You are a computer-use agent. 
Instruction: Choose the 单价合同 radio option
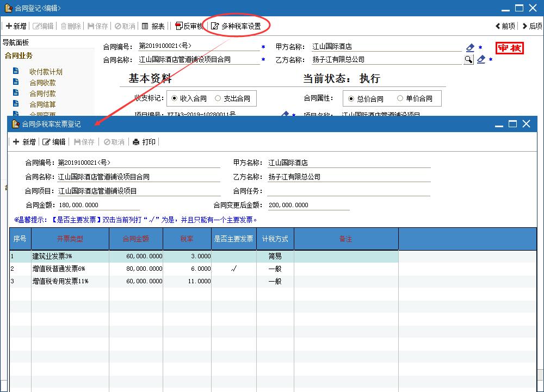pyautogui.click(x=400, y=98)
